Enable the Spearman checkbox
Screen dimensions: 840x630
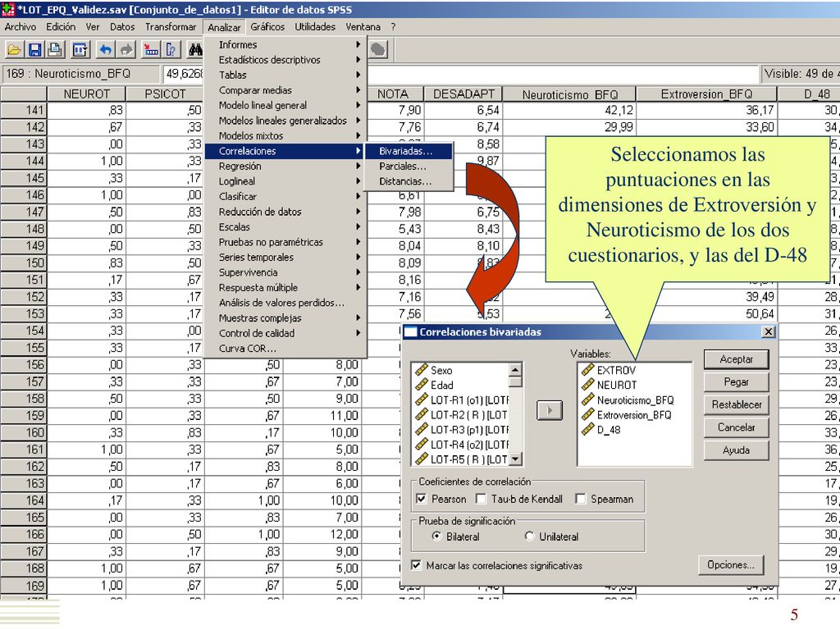580,499
